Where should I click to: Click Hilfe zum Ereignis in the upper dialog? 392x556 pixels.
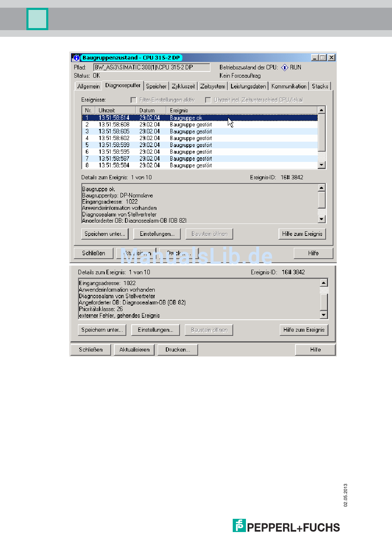click(302, 234)
